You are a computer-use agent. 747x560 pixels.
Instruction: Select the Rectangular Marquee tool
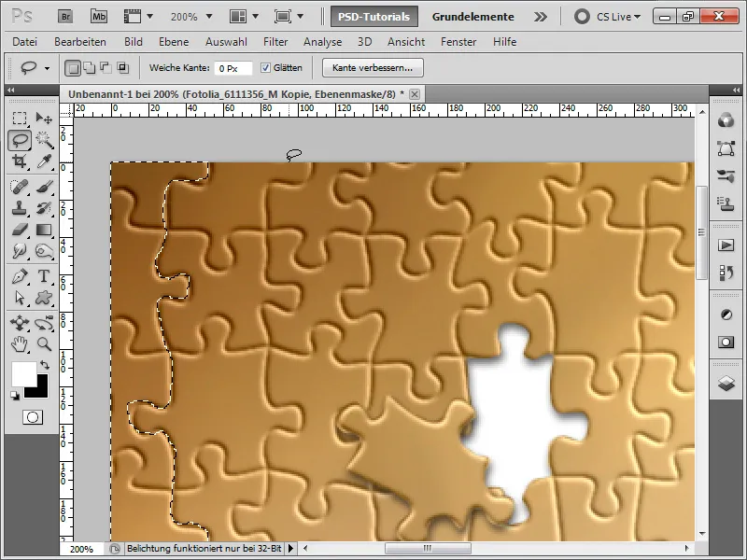20,119
